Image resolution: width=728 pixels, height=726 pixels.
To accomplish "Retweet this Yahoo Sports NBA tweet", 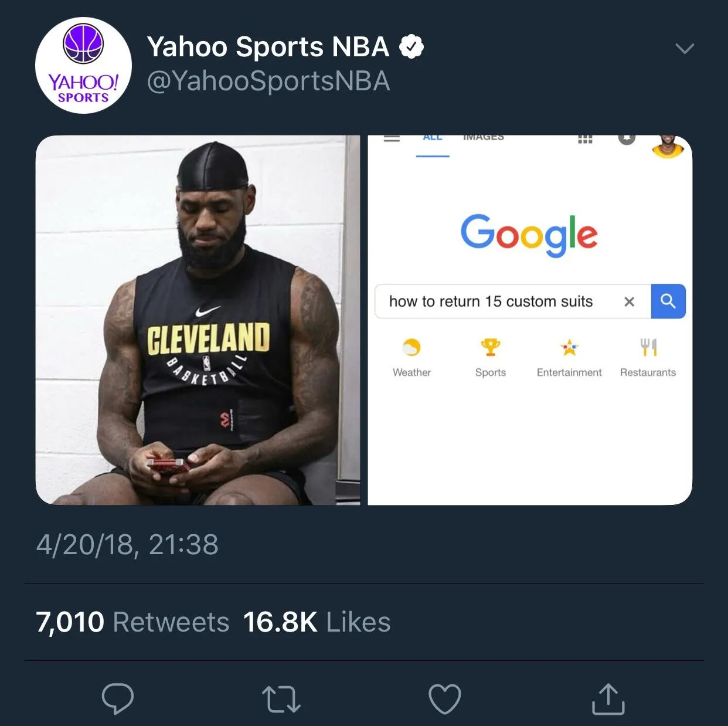I will [281, 699].
